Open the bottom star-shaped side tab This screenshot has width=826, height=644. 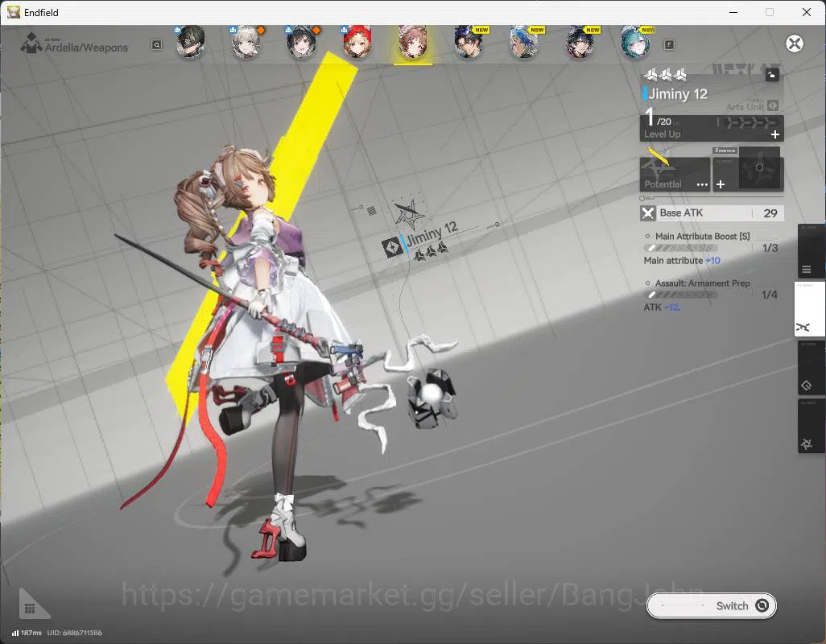[810, 426]
